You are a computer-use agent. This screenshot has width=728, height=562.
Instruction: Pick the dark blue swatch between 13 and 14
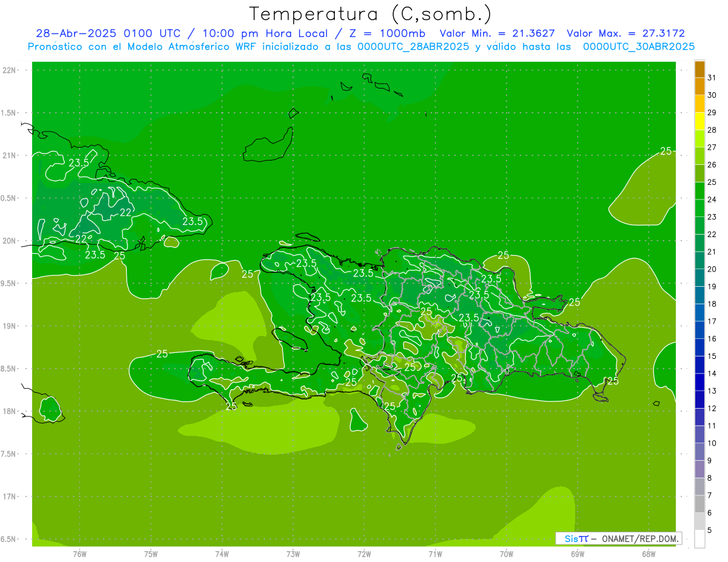[699, 382]
